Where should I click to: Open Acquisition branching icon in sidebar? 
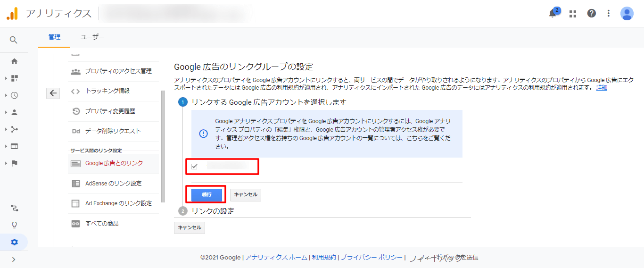(14, 129)
